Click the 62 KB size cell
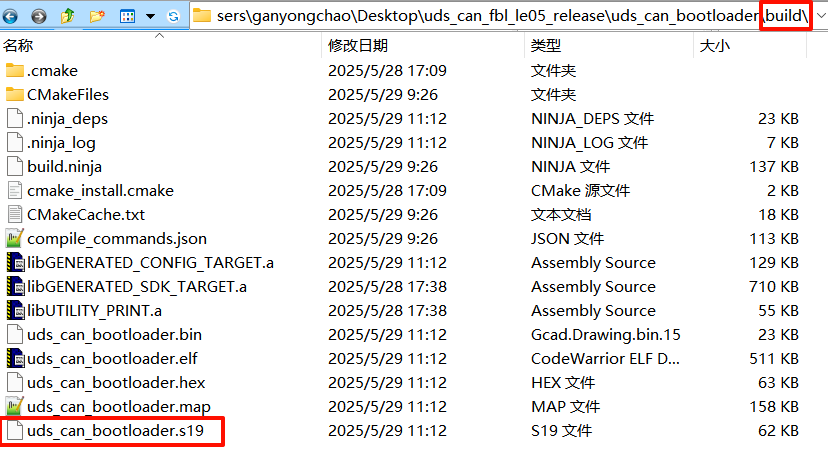 tap(778, 431)
